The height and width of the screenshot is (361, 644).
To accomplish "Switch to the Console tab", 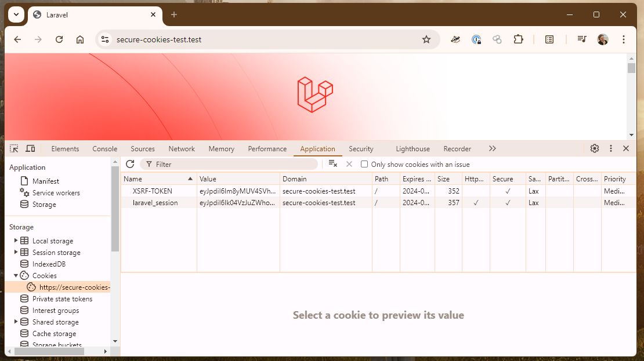I will click(x=105, y=149).
